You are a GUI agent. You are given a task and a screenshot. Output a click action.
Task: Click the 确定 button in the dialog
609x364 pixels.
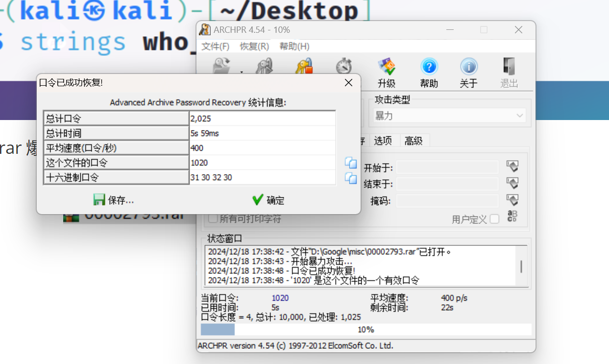[268, 200]
